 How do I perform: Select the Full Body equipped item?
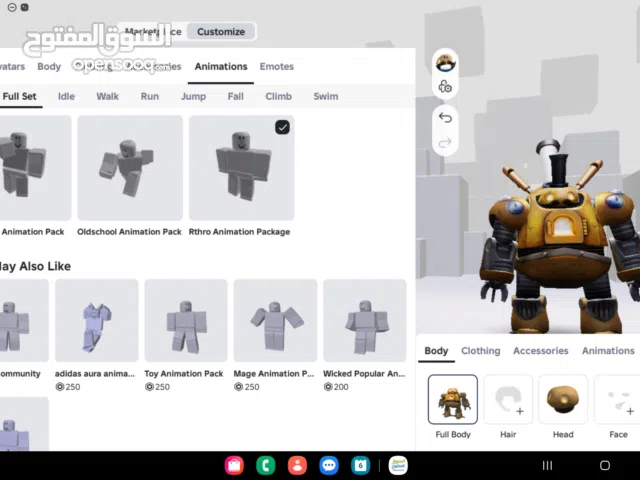click(x=452, y=400)
